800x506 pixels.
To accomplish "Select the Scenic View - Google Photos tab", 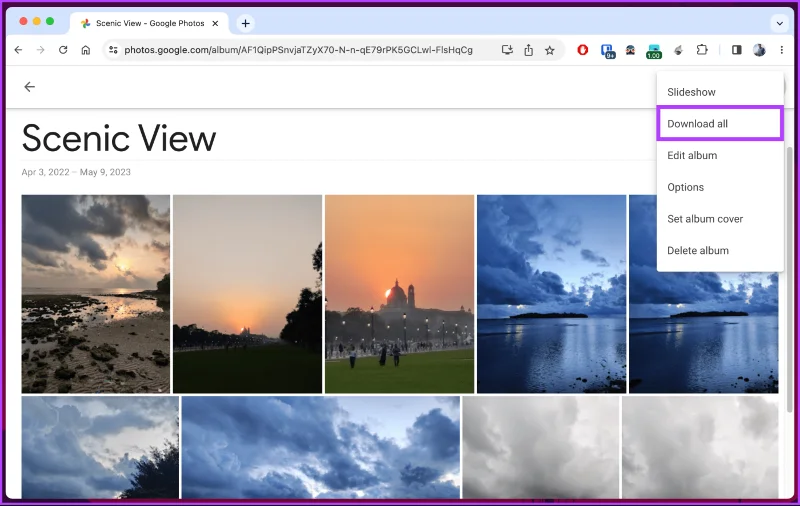I will click(x=150, y=23).
